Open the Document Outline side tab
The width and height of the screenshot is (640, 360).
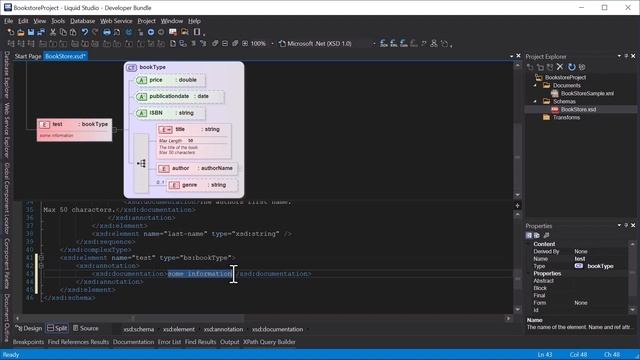(x=7, y=317)
